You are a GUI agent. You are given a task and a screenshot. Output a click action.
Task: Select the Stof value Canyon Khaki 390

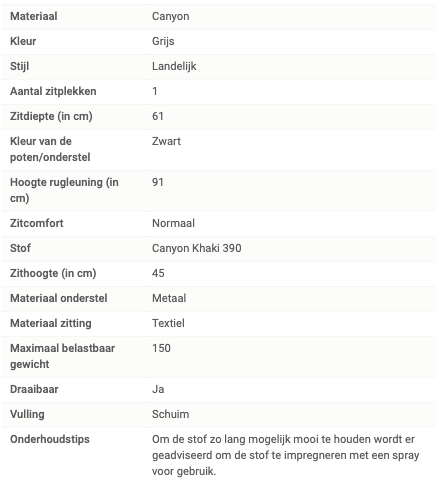coord(197,248)
